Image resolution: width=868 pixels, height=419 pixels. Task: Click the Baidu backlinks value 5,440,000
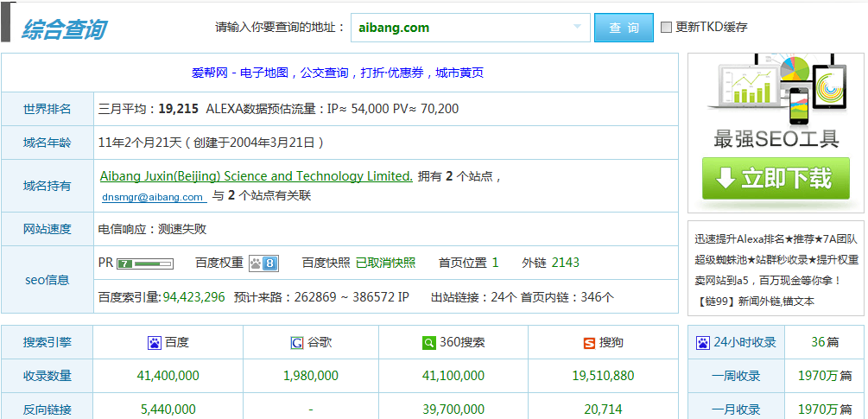pyautogui.click(x=168, y=409)
